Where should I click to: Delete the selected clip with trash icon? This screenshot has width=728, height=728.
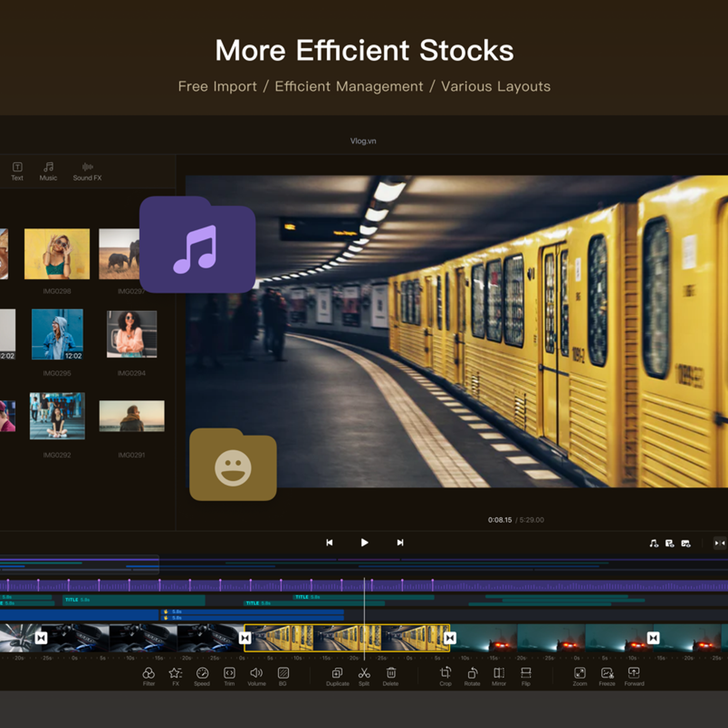391,676
